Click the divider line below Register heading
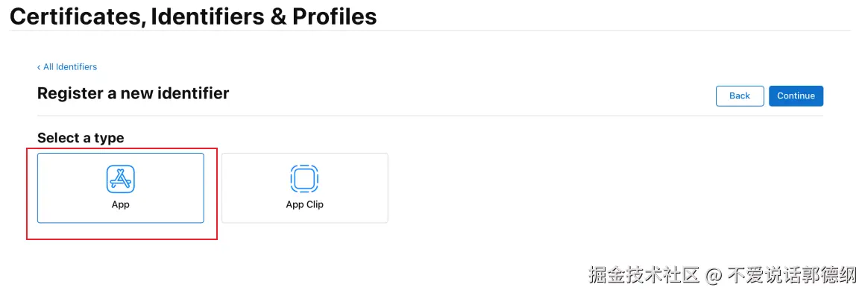The width and height of the screenshot is (868, 296). (430, 116)
